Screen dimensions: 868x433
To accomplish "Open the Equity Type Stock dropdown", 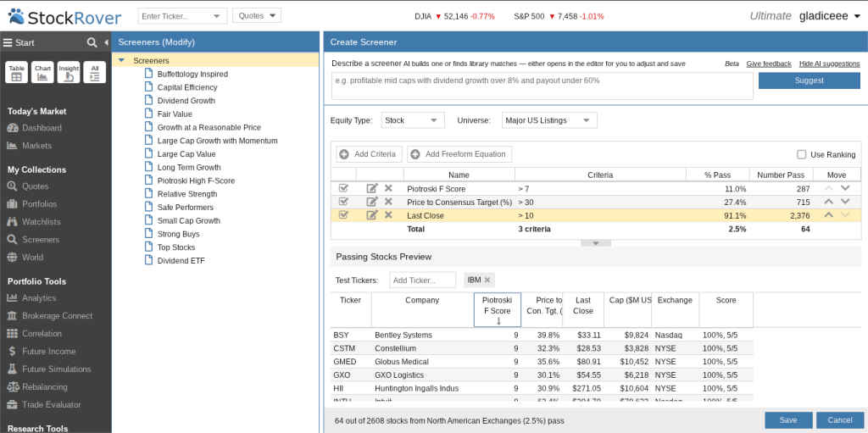I will coord(413,120).
